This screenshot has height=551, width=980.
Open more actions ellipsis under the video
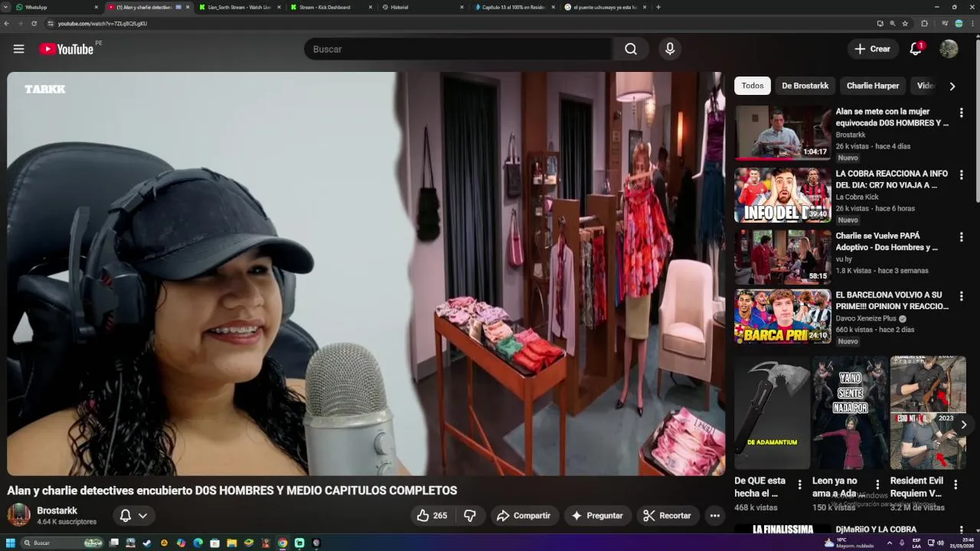click(714, 516)
